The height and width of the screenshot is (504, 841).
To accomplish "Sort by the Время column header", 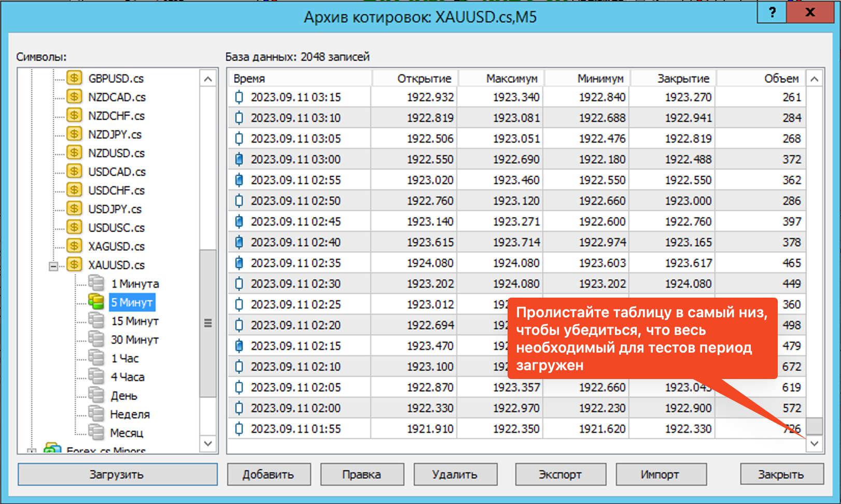I will [x=300, y=79].
